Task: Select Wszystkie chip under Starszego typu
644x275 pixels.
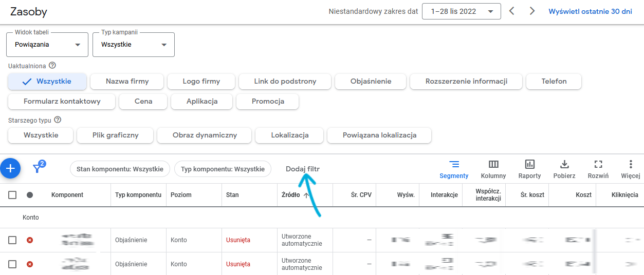Action: point(41,135)
